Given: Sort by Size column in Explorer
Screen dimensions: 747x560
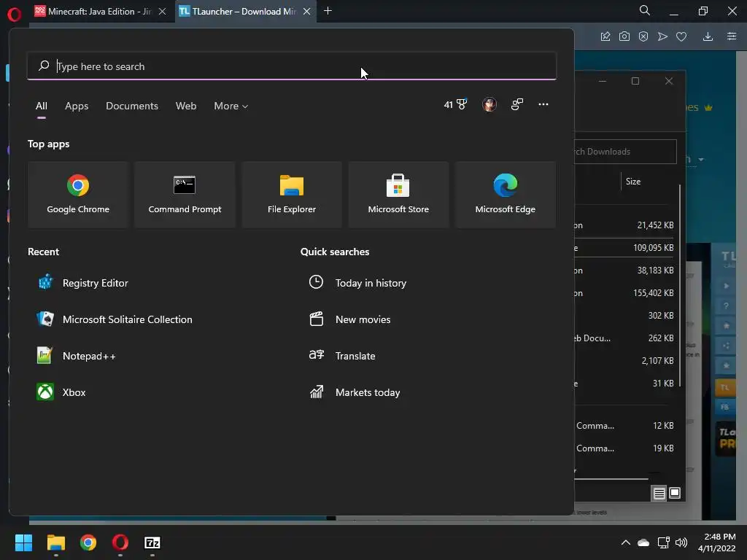Looking at the screenshot, I should 632,182.
